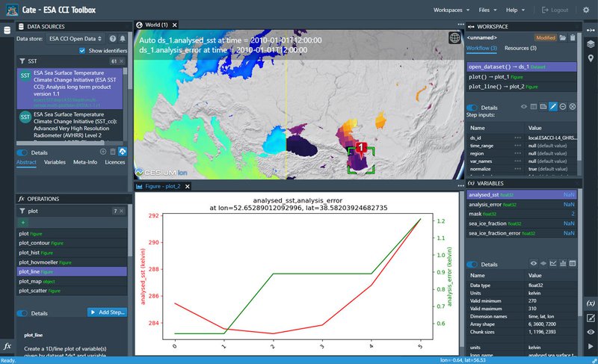Click the Data Sources database icon in the left sidebar
This screenshot has height=364, width=598.
7,31
